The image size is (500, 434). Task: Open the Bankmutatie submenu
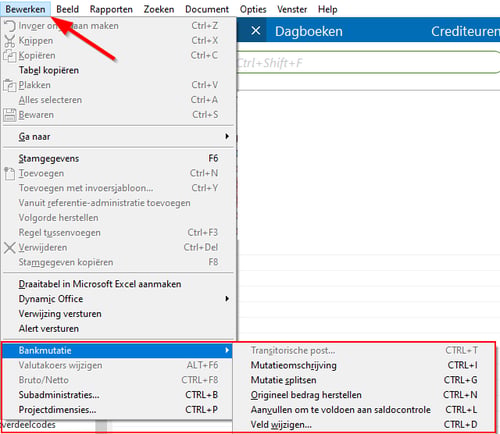click(117, 351)
